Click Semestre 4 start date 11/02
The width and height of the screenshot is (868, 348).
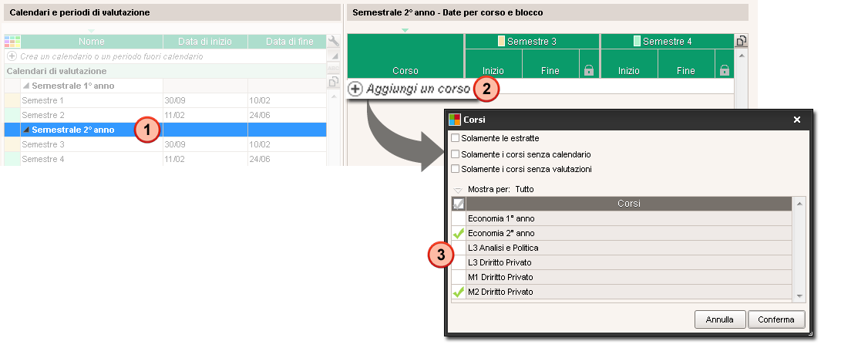click(x=173, y=159)
